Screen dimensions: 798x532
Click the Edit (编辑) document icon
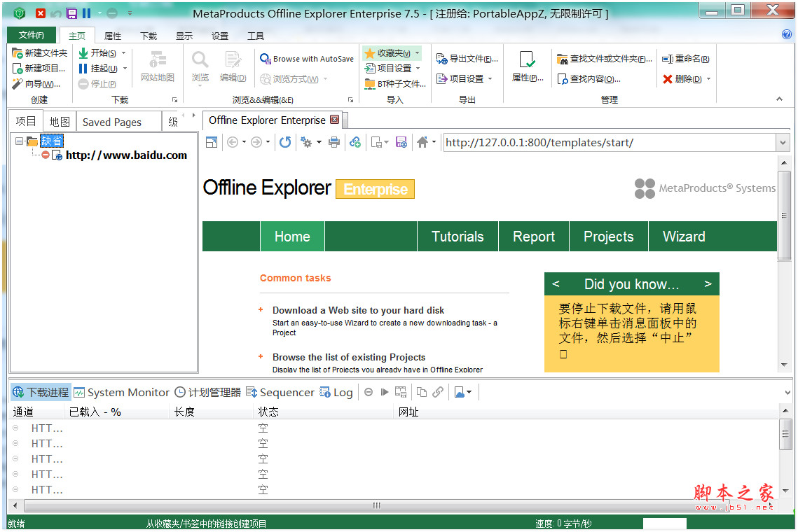point(233,60)
